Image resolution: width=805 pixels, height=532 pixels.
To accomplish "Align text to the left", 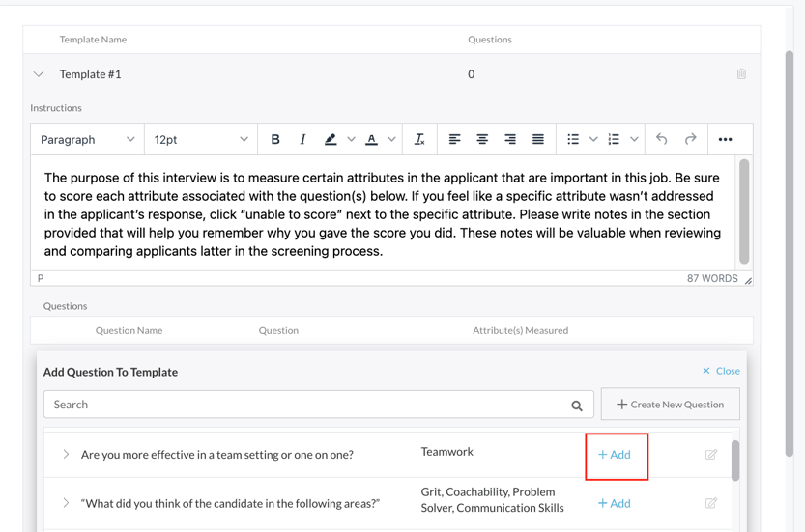I will click(x=454, y=140).
